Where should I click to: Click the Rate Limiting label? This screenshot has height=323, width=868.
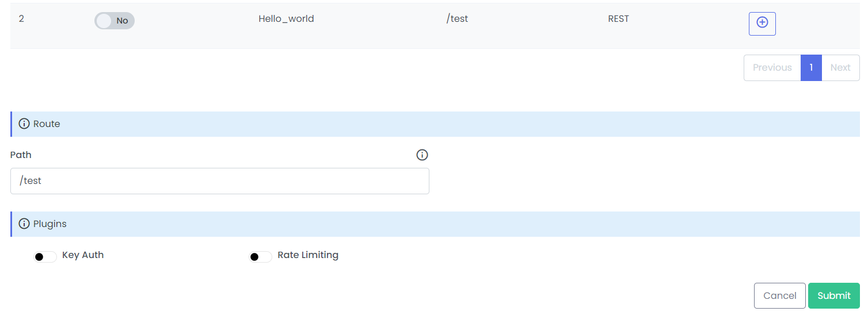[x=308, y=255]
